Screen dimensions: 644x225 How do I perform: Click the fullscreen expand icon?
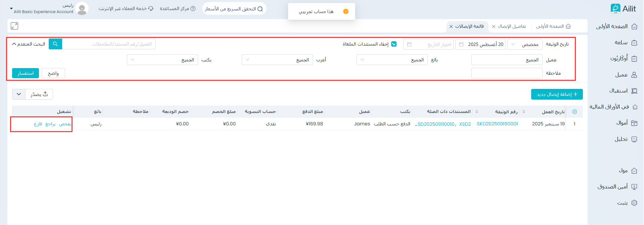coord(14,26)
